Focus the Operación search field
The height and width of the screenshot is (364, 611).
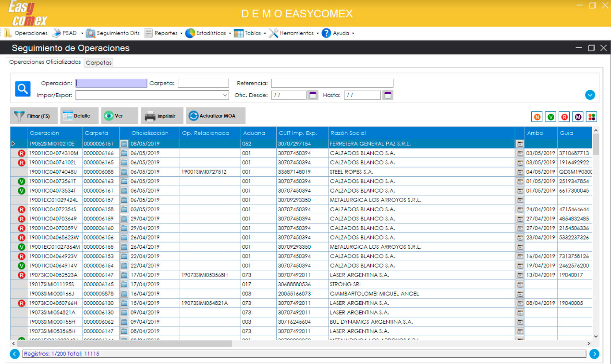[x=111, y=83]
